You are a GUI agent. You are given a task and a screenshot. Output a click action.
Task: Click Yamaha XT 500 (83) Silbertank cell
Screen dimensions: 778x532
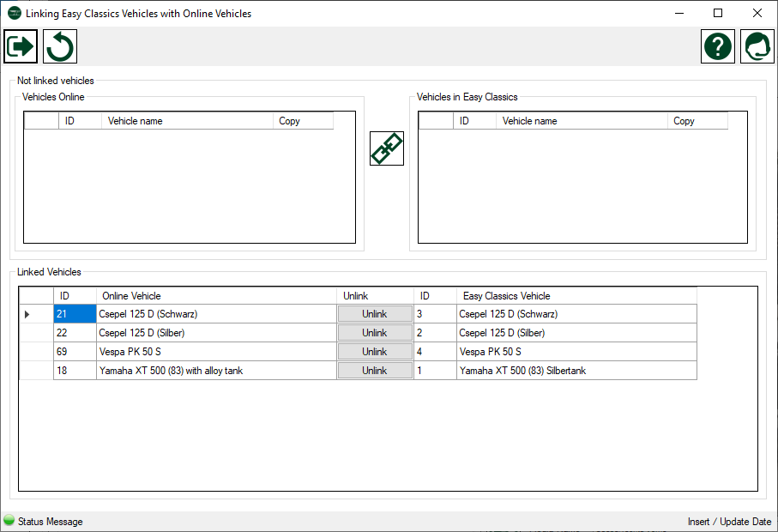point(576,371)
